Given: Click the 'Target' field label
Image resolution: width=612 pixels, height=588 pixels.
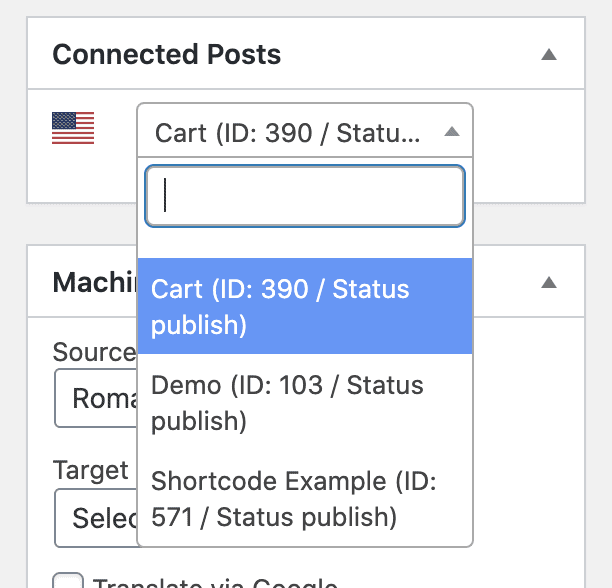Looking at the screenshot, I should click(x=91, y=470).
